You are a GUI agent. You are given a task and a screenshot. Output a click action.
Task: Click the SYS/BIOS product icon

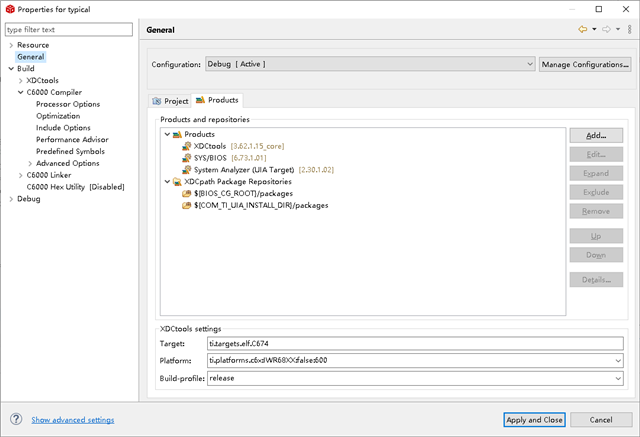tap(186, 158)
